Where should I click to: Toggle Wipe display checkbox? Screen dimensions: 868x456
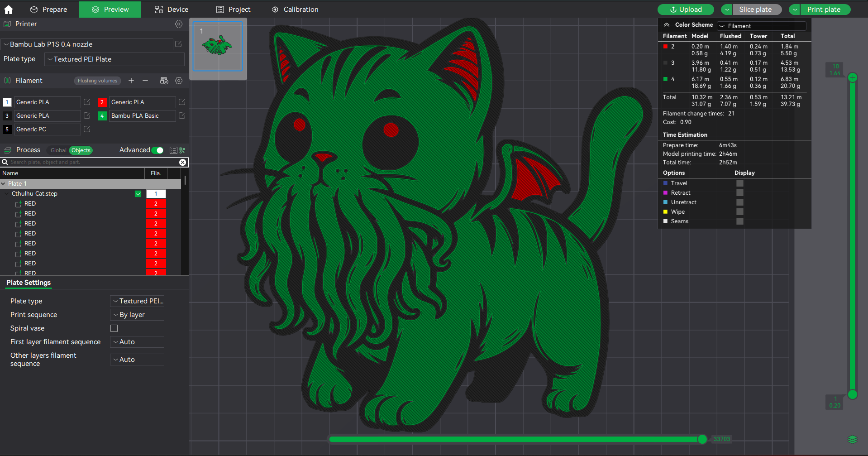click(740, 212)
